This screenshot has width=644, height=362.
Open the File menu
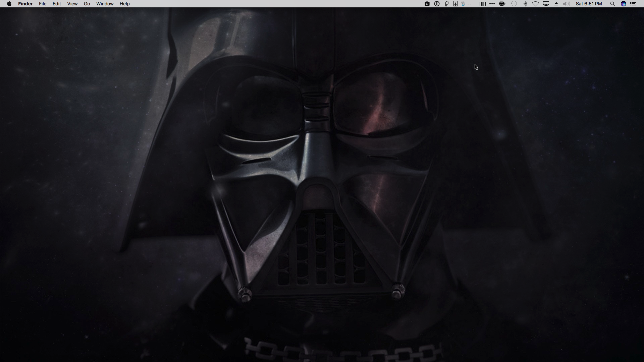[43, 4]
